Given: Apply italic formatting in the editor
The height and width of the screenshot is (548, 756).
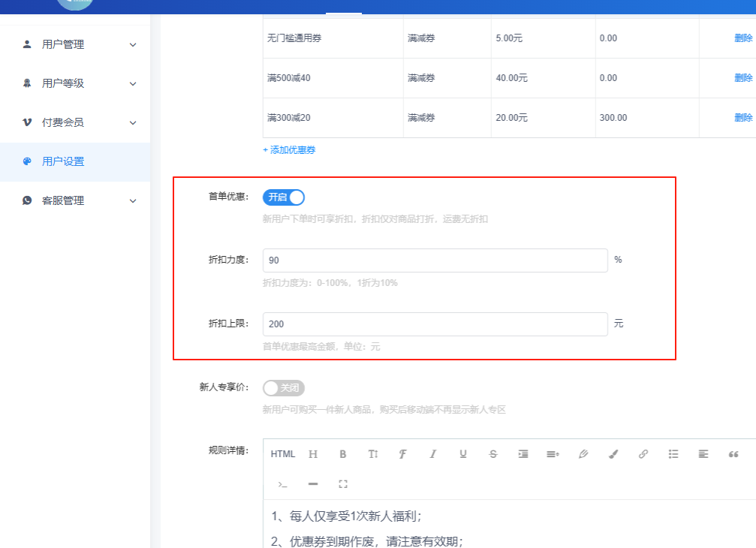Looking at the screenshot, I should click(x=433, y=454).
